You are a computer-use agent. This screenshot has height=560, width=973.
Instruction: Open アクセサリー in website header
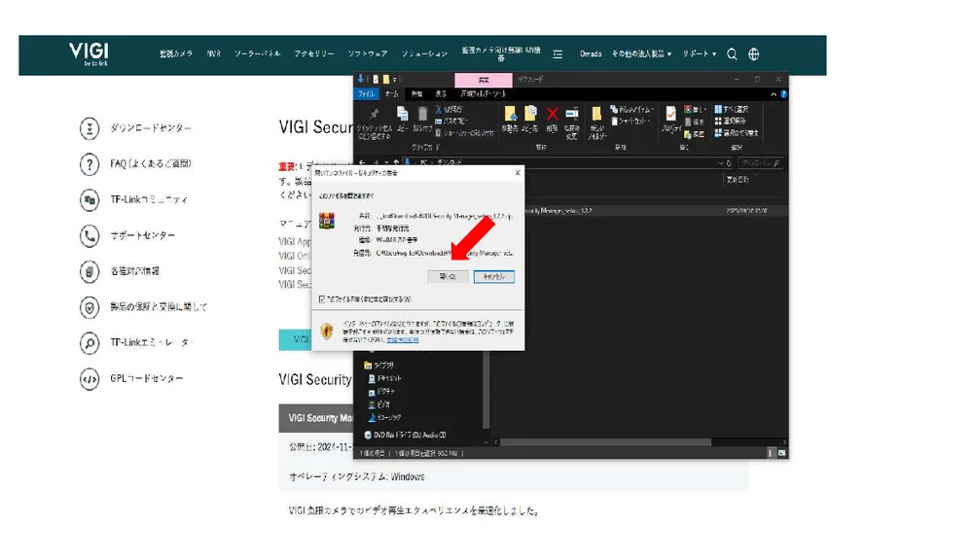coord(314,53)
